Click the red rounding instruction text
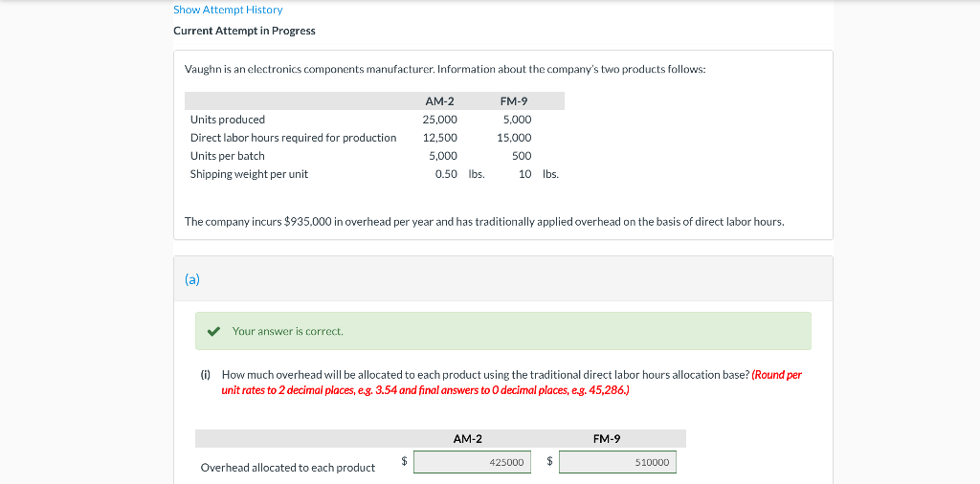 pos(512,383)
